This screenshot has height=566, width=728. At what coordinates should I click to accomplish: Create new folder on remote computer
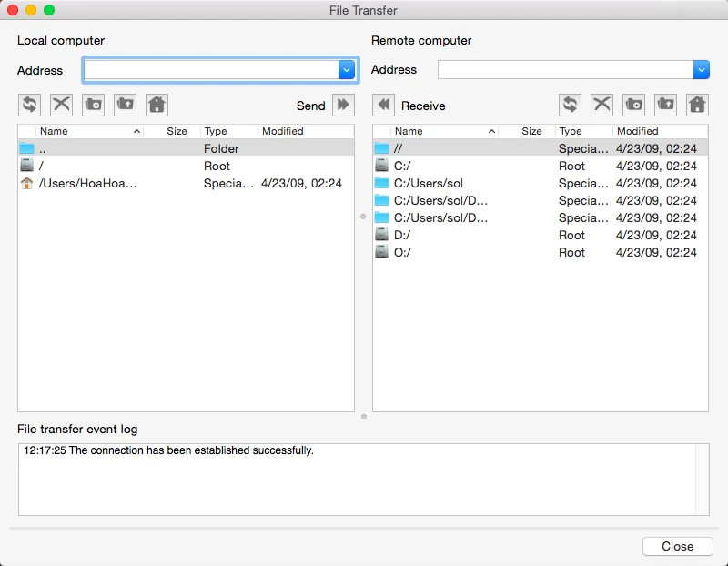pos(633,105)
